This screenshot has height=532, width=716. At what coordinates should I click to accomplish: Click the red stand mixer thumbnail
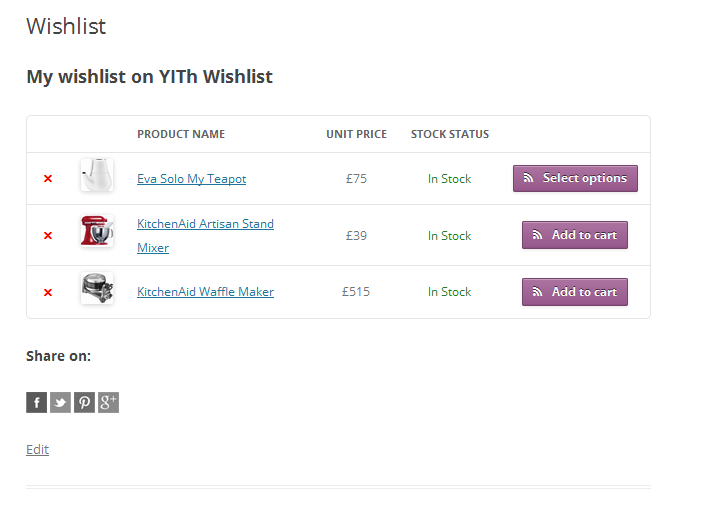tap(97, 231)
